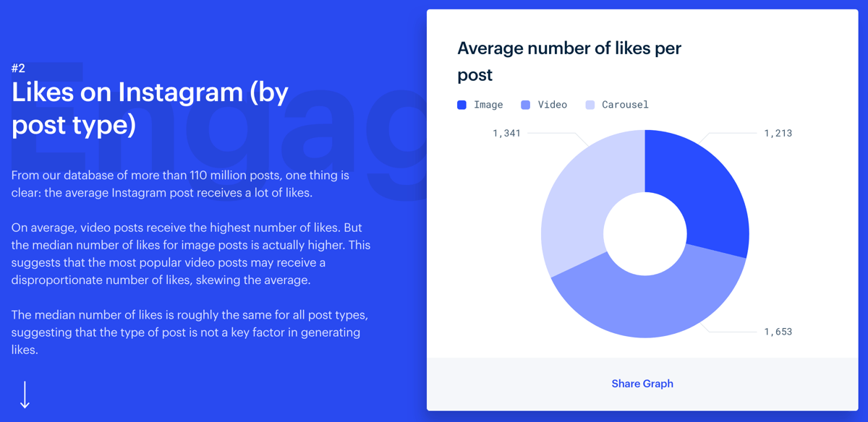The width and height of the screenshot is (868, 422).
Task: Toggle the Video series in the legend
Action: click(544, 104)
